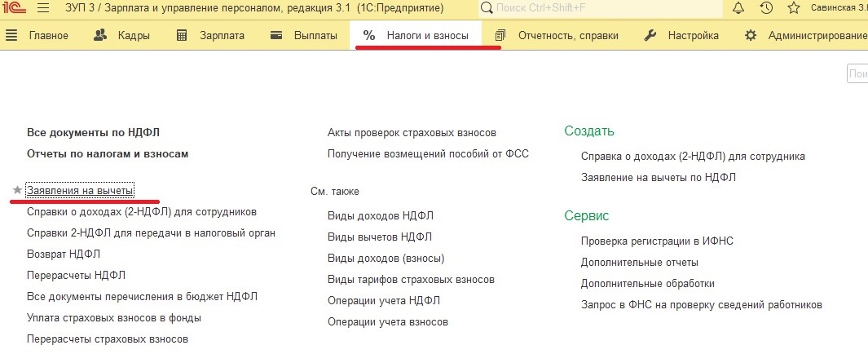
Task: Open Дополнительные отчеты
Action: 639,263
